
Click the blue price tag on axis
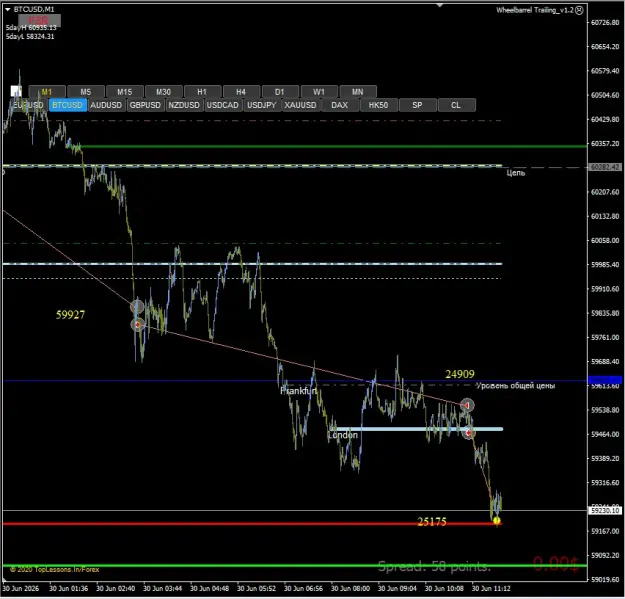point(605,380)
